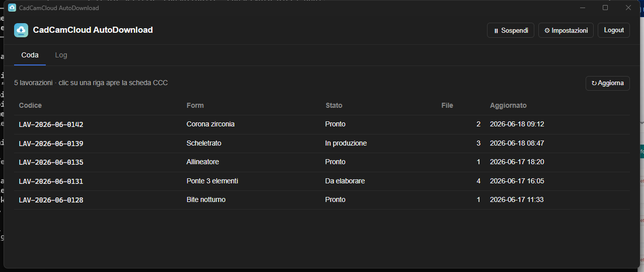Open row LAV-2026-06-0135 Allineatore
The width and height of the screenshot is (644, 272).
click(x=322, y=162)
